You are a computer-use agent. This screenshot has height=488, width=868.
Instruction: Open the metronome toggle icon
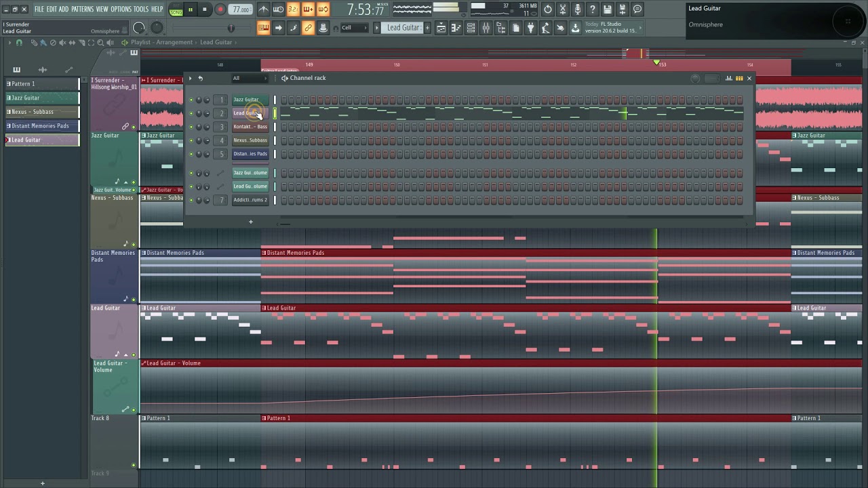263,9
